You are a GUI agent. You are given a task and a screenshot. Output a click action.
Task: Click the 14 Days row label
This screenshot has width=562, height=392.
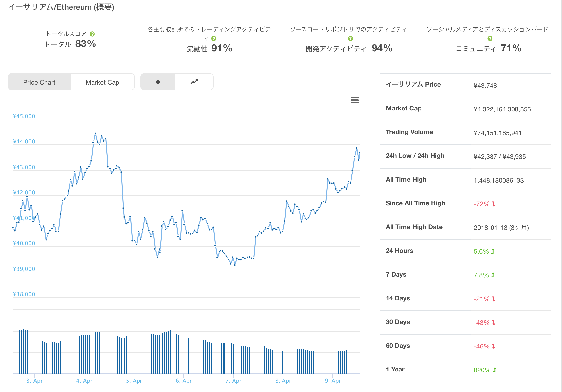pos(398,298)
